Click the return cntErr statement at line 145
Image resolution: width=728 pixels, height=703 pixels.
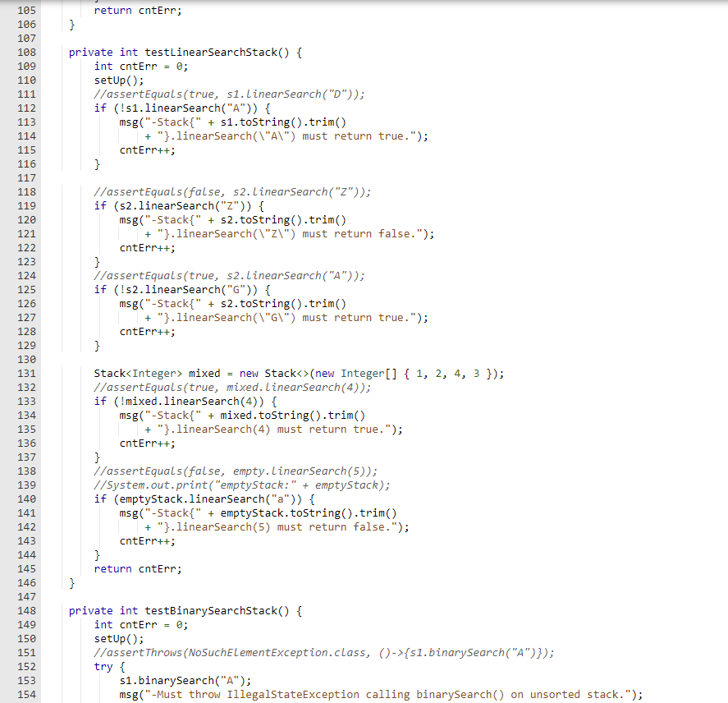pos(127,568)
